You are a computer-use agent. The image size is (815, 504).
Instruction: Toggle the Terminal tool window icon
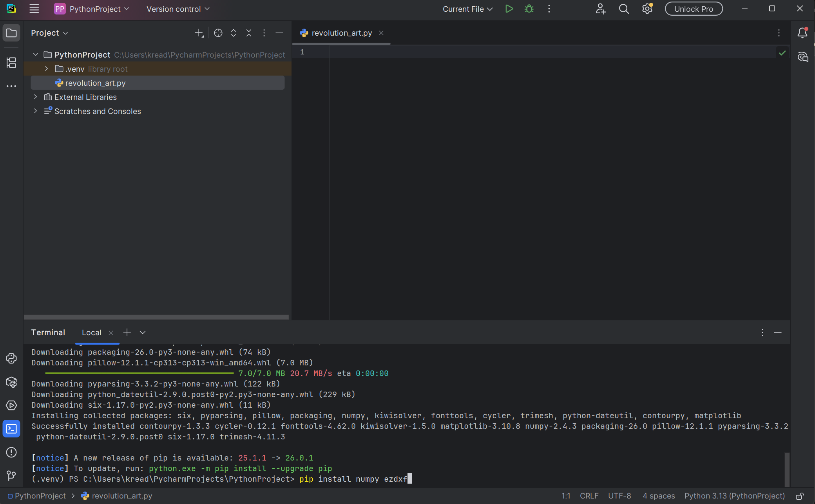pyautogui.click(x=11, y=429)
